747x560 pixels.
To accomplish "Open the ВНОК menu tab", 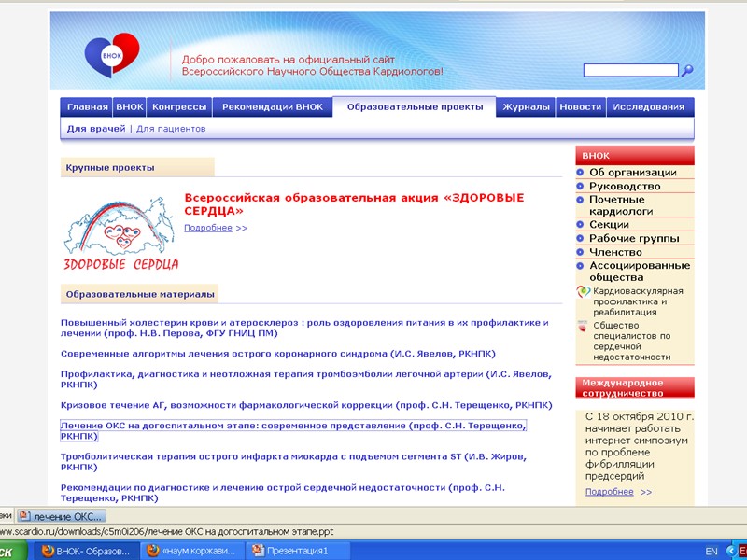I will (x=130, y=107).
